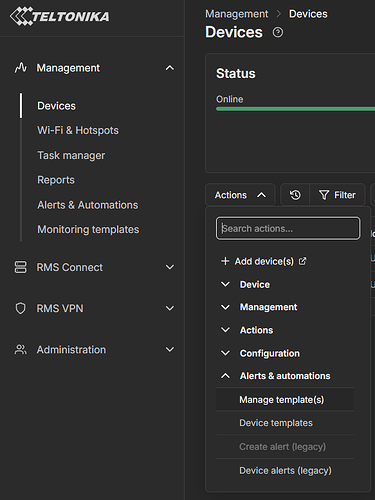Expand the Administration section chevron
The image size is (375, 500).
(170, 350)
